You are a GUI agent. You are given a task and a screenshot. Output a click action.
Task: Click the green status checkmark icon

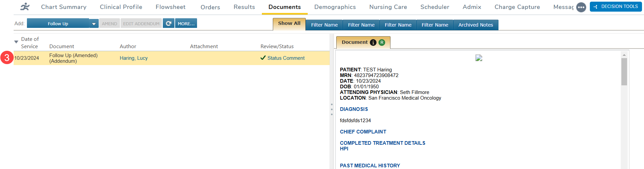263,58
